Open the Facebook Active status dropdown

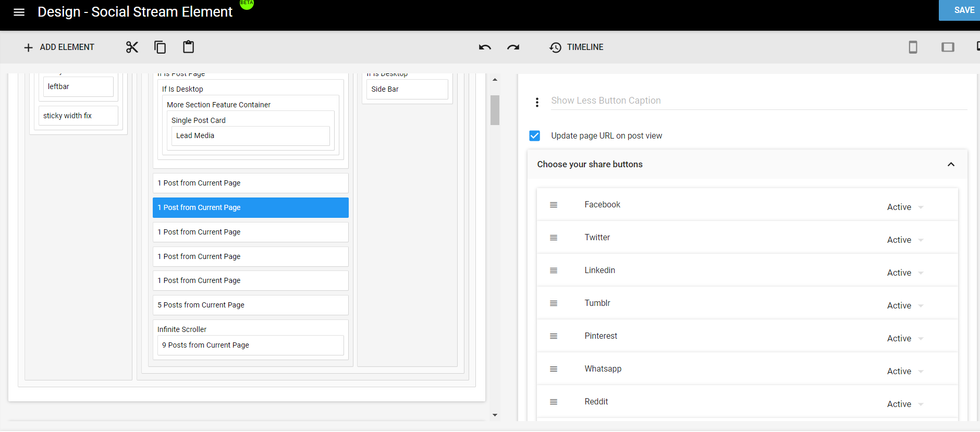(x=904, y=207)
